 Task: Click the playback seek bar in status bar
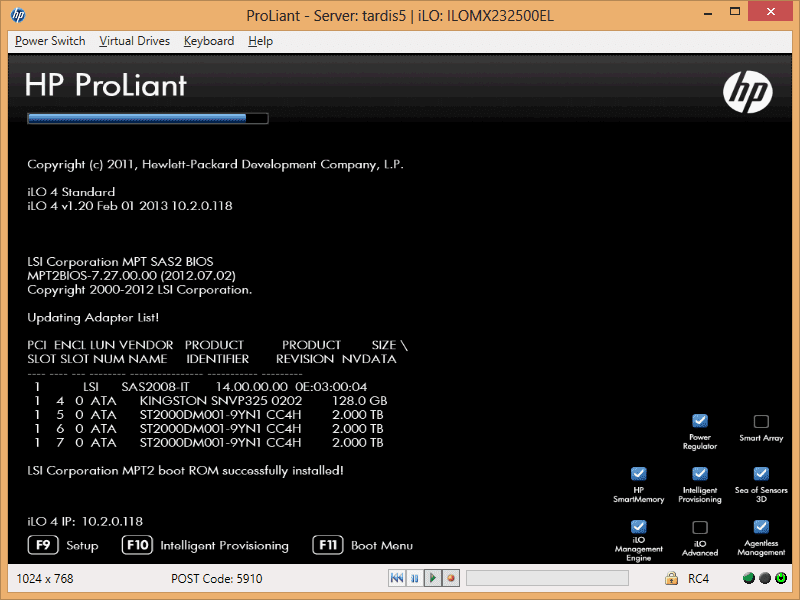547,578
